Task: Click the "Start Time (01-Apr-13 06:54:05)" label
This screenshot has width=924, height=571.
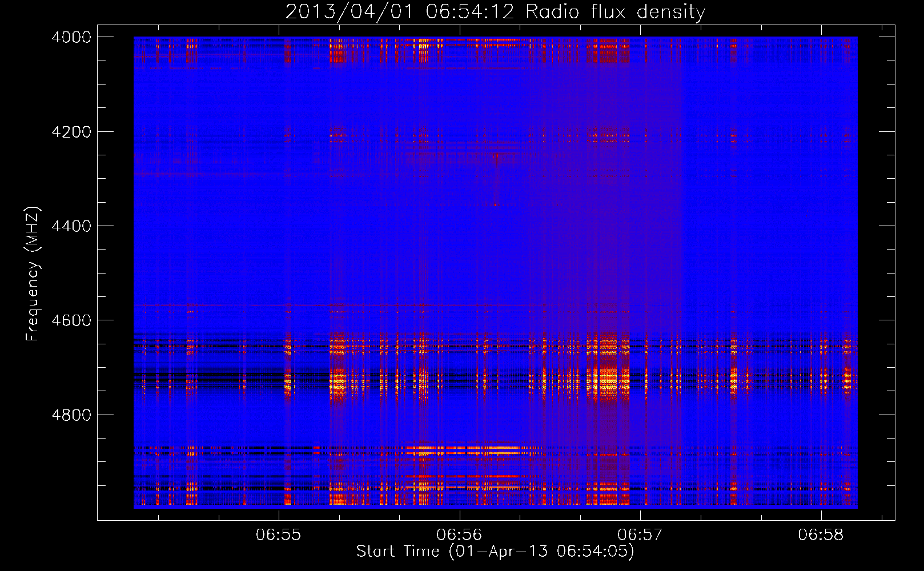Action: pyautogui.click(x=495, y=552)
